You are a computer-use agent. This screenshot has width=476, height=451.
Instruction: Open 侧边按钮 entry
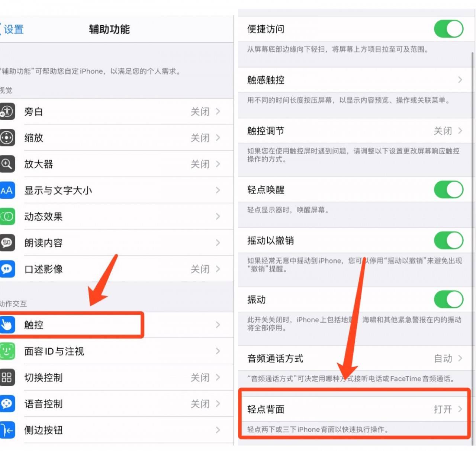[116, 430]
